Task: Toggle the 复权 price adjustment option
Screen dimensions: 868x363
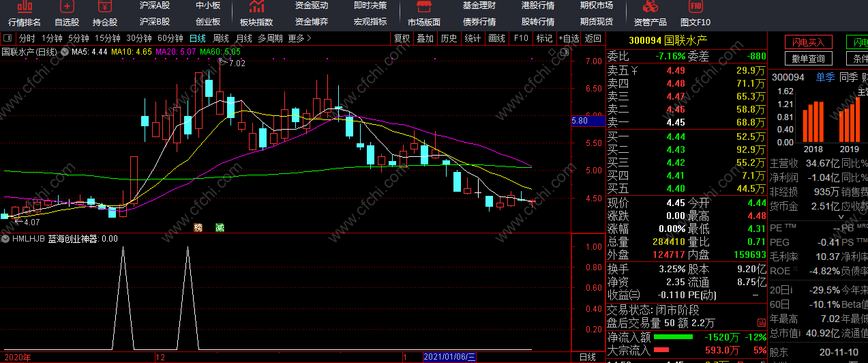Action: point(402,38)
